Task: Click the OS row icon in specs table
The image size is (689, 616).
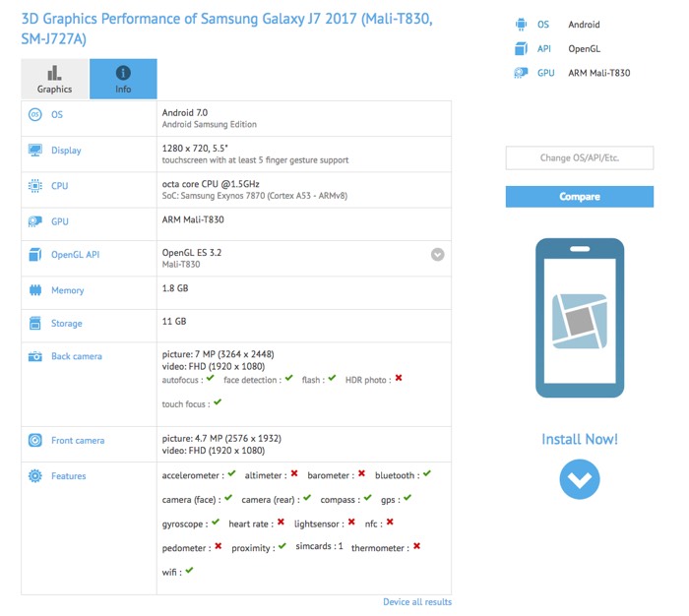Action: 35,115
